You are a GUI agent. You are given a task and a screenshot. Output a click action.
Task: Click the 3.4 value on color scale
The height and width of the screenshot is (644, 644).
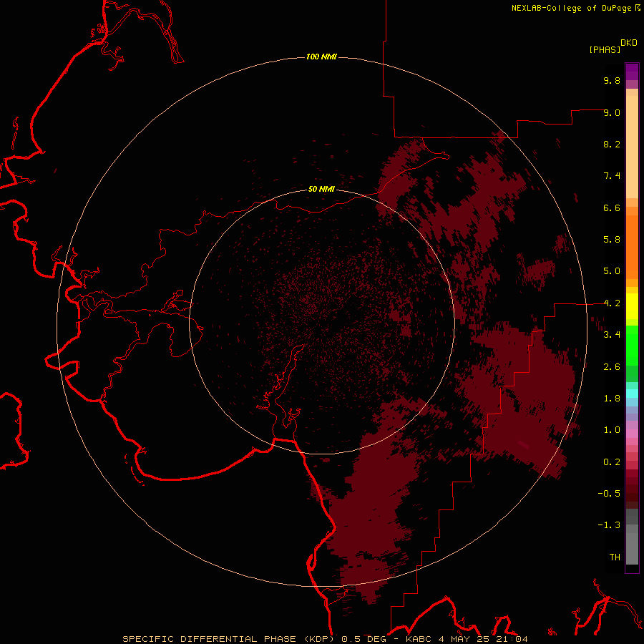(x=612, y=335)
